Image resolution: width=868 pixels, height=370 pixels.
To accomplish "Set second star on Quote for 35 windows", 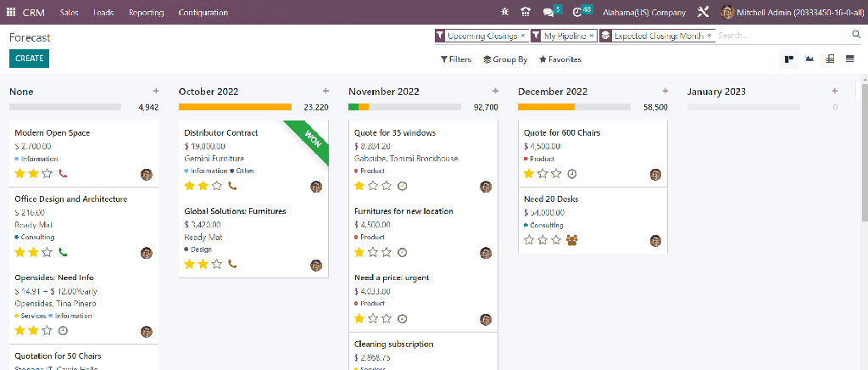I will point(373,186).
